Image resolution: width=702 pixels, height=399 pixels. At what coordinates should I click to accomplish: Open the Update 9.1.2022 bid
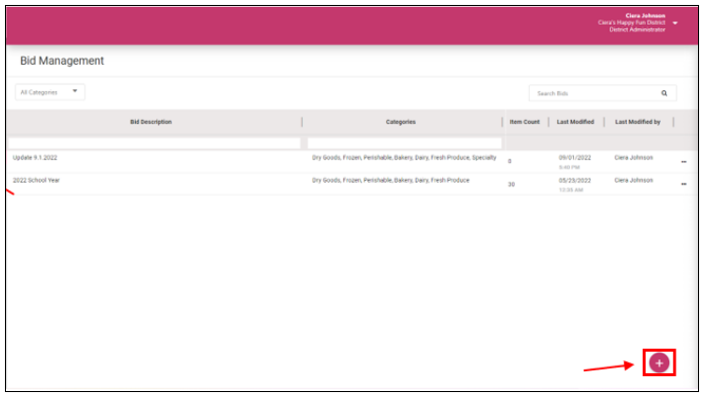pyautogui.click(x=35, y=158)
